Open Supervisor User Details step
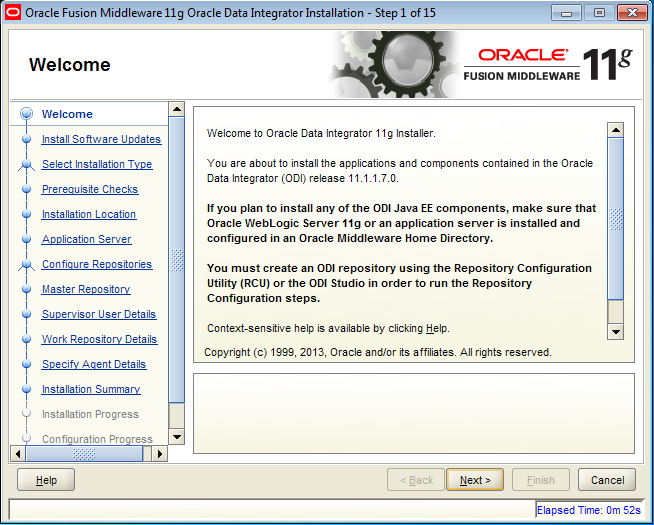This screenshot has height=525, width=654. coord(99,314)
